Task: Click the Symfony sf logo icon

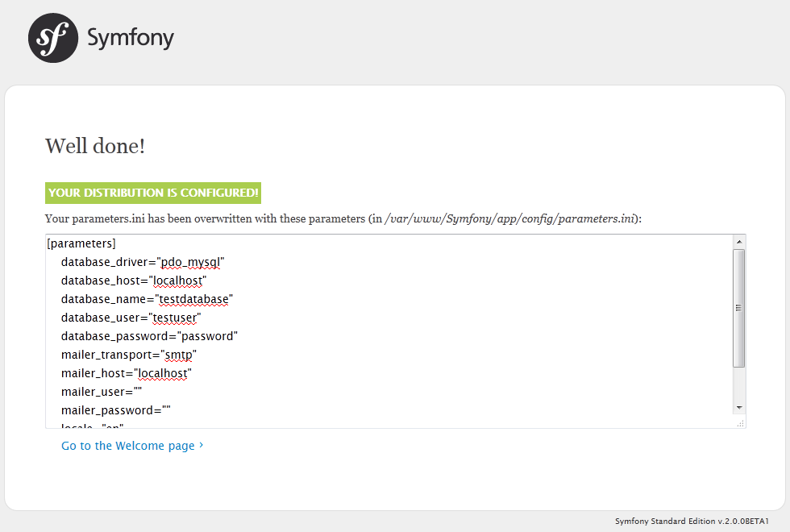Action: pyautogui.click(x=53, y=39)
